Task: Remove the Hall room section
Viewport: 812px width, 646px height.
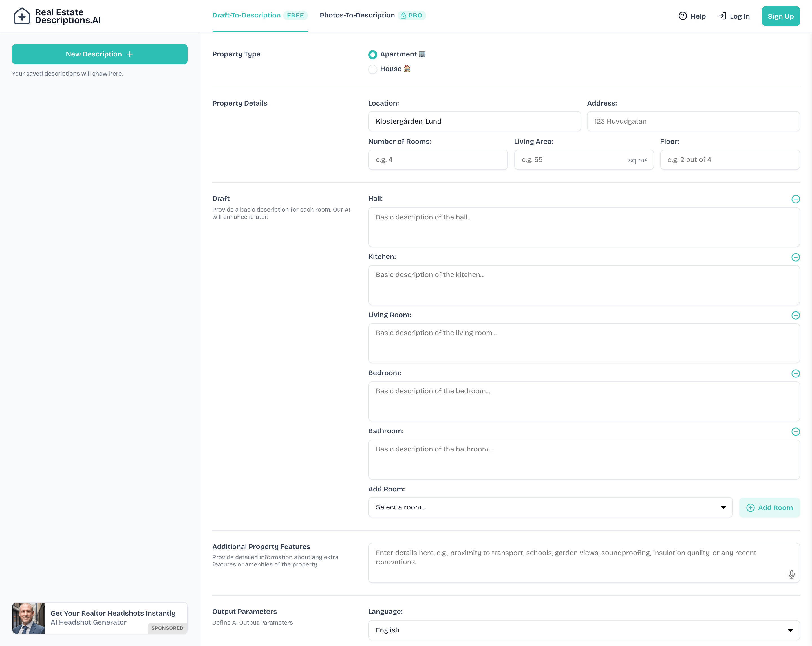Action: (x=795, y=199)
